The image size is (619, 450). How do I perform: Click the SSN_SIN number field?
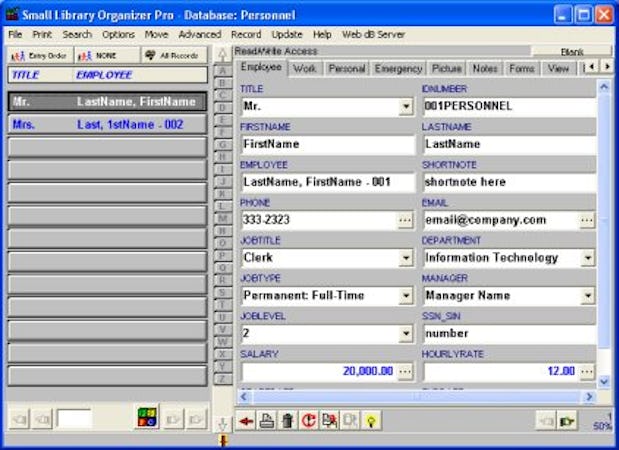(509, 334)
